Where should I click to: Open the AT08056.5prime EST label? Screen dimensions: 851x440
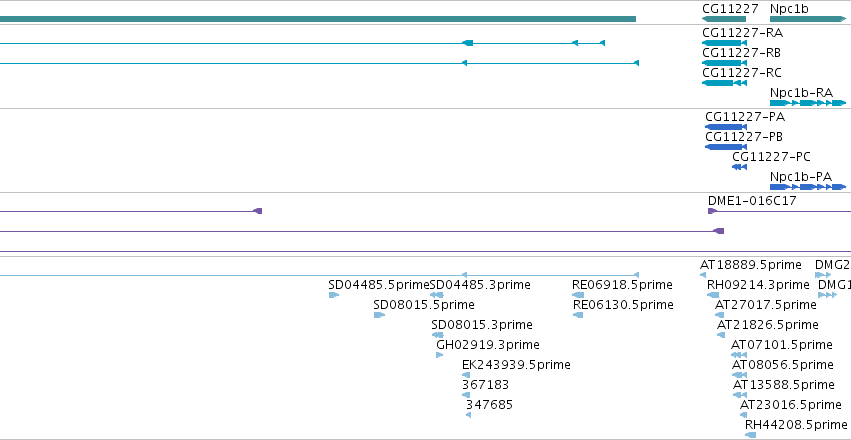783,365
